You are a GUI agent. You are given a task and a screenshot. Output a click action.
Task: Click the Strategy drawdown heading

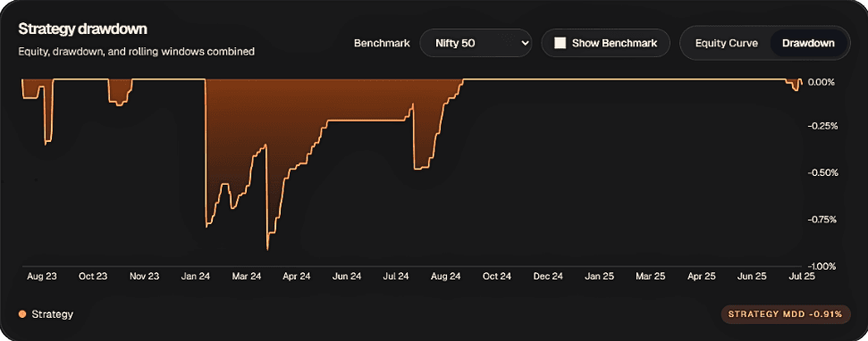[x=82, y=29]
